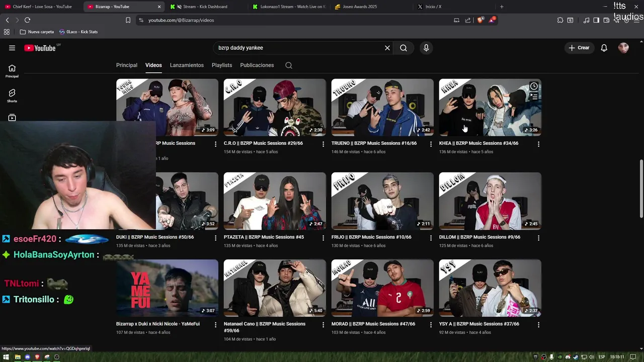Open Natanael Cano BZRP Sessions #59/66 title
644x362 pixels.
265,327
